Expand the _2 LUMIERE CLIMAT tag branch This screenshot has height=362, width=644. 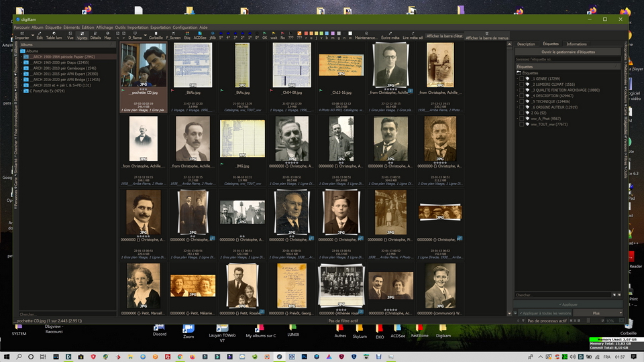(x=518, y=84)
